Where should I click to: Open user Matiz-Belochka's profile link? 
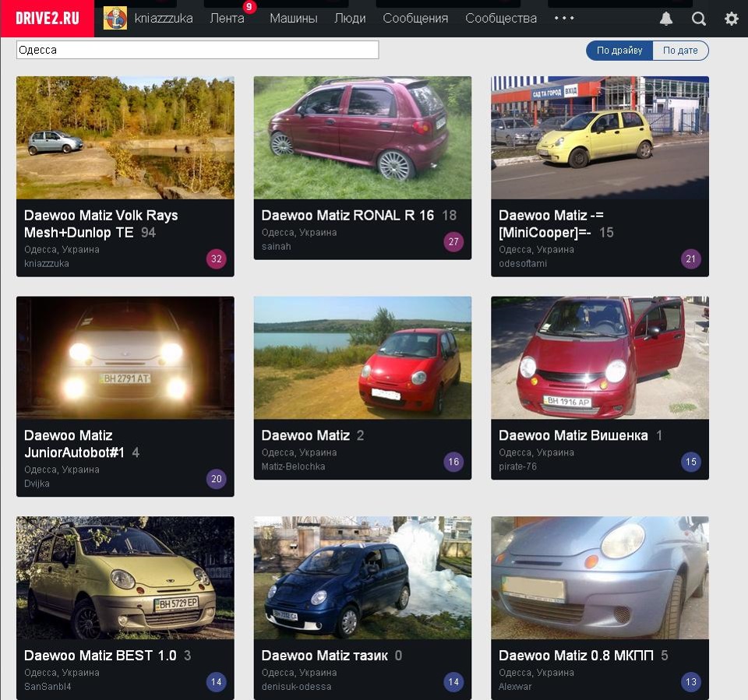293,466
